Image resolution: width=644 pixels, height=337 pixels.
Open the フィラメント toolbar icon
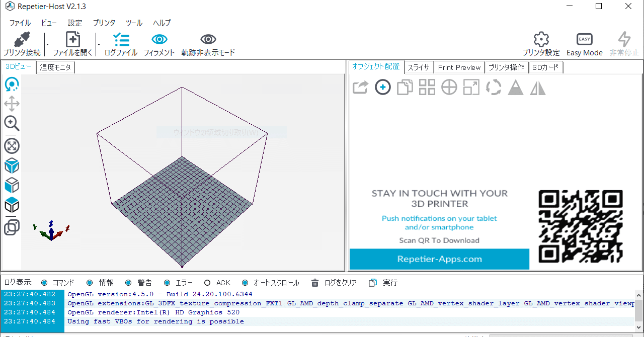(x=159, y=44)
